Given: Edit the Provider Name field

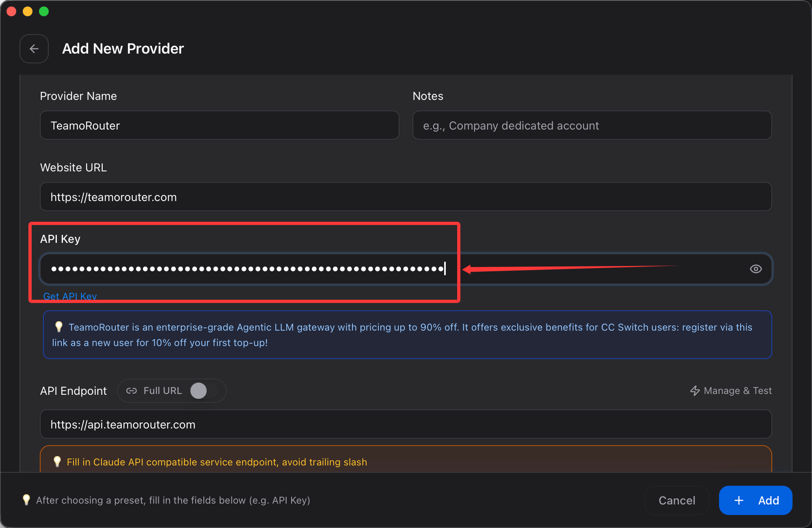Looking at the screenshot, I should [x=219, y=126].
